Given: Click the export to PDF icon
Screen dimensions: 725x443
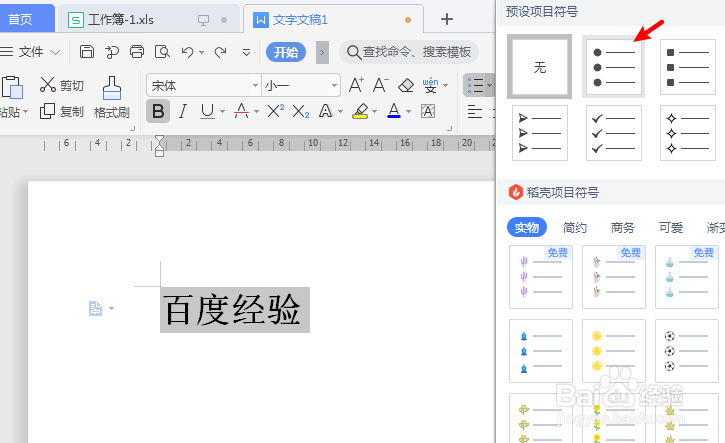Looking at the screenshot, I should click(111, 52).
